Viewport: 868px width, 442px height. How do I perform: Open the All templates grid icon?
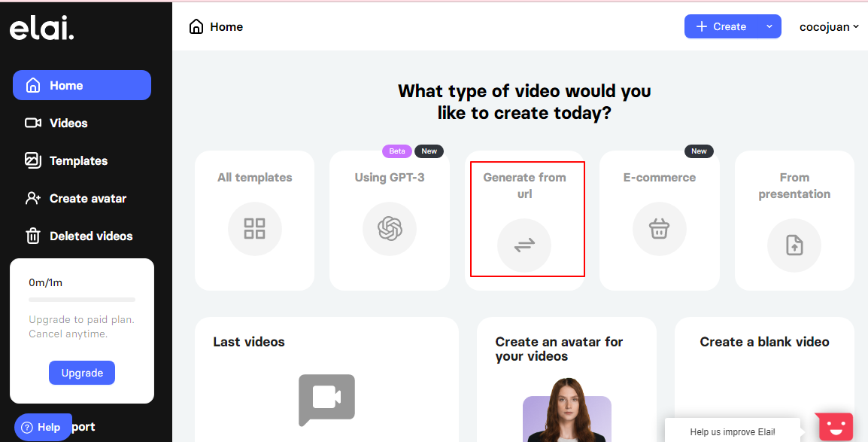[x=255, y=229]
